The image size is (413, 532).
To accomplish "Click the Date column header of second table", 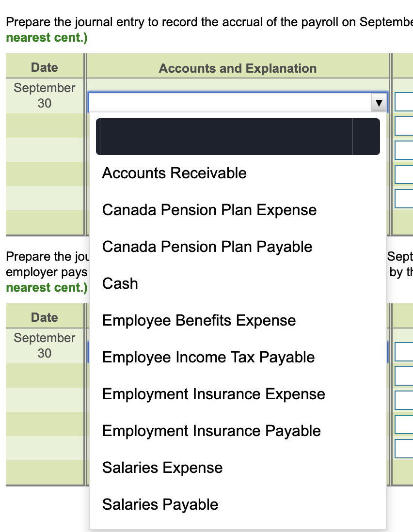I will pos(44,317).
